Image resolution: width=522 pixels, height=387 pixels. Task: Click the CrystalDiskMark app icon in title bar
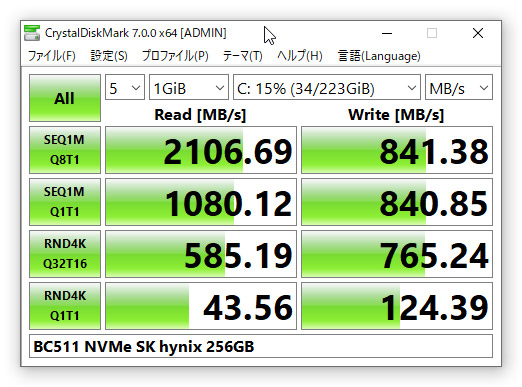(32, 33)
